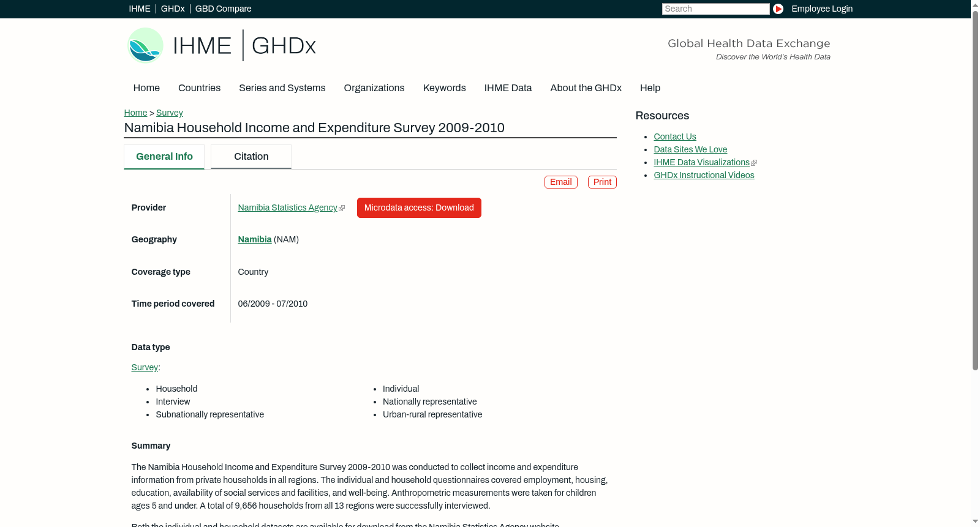Image resolution: width=980 pixels, height=527 pixels.
Task: Click the Survey breadcrumb link
Action: [170, 113]
